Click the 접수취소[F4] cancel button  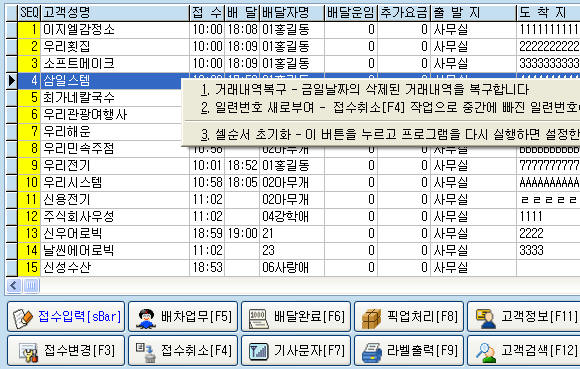[x=183, y=351]
